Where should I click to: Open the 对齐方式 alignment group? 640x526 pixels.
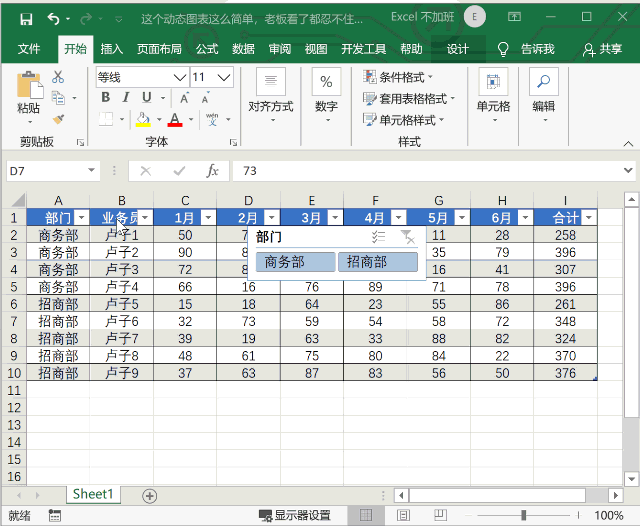tap(271, 96)
